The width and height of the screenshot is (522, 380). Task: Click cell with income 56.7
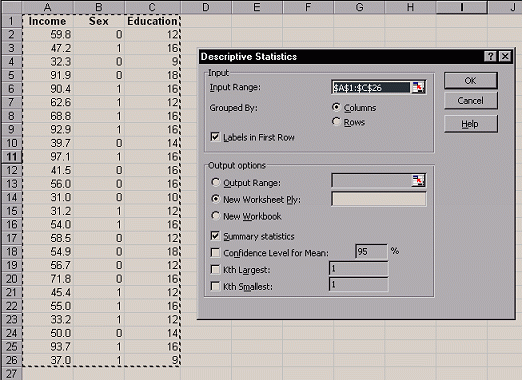tap(48, 265)
